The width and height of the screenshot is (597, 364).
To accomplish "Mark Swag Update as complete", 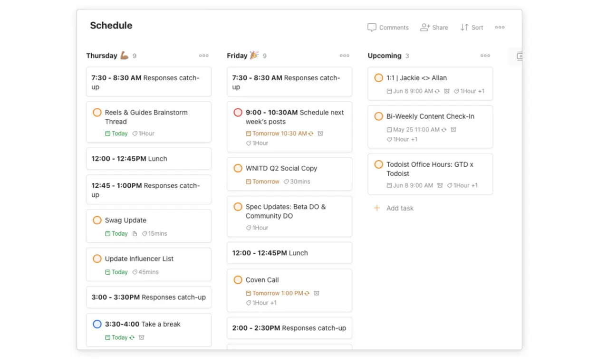I will (x=97, y=220).
